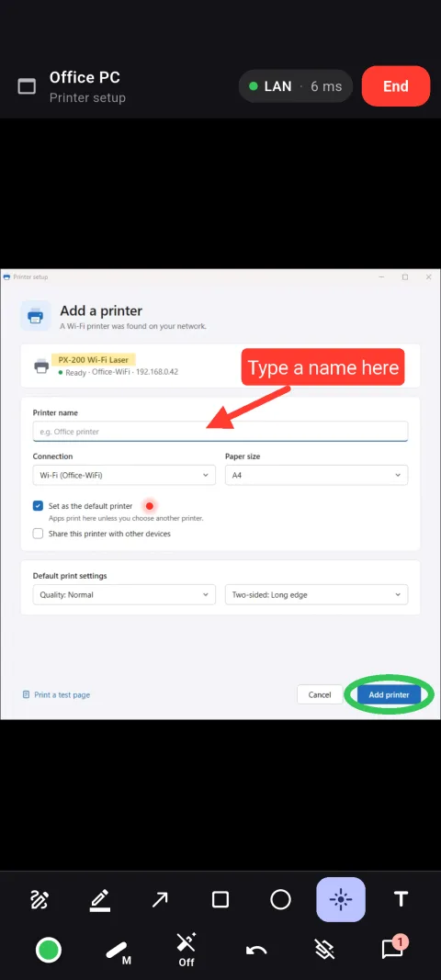441x980 pixels.
Task: Open the Paper size A4 dropdown
Action: pyautogui.click(x=317, y=475)
